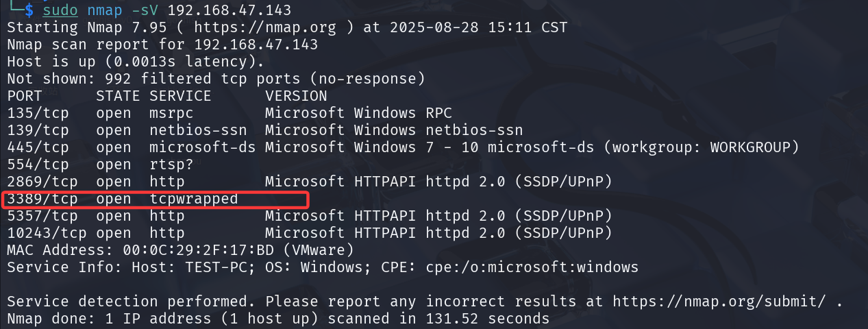Screen dimensions: 868x329
Task: Click the https://nmap.org link in header
Action: coord(264,28)
